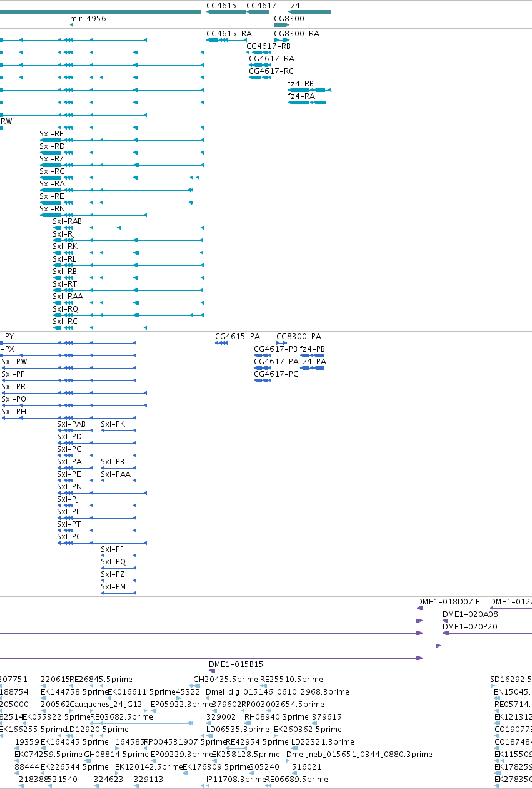Viewport: 532px width, 789px height.
Task: Select the CG8300 gene label
Action: (289, 19)
